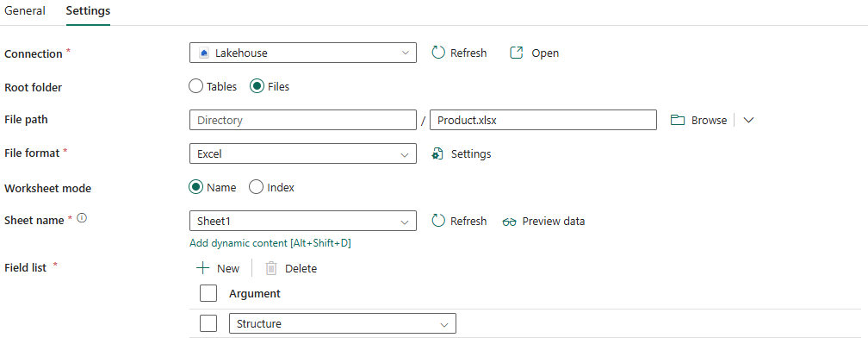Select the Index worksheet mode radio
Screen dimensions: 868x344
coord(256,187)
